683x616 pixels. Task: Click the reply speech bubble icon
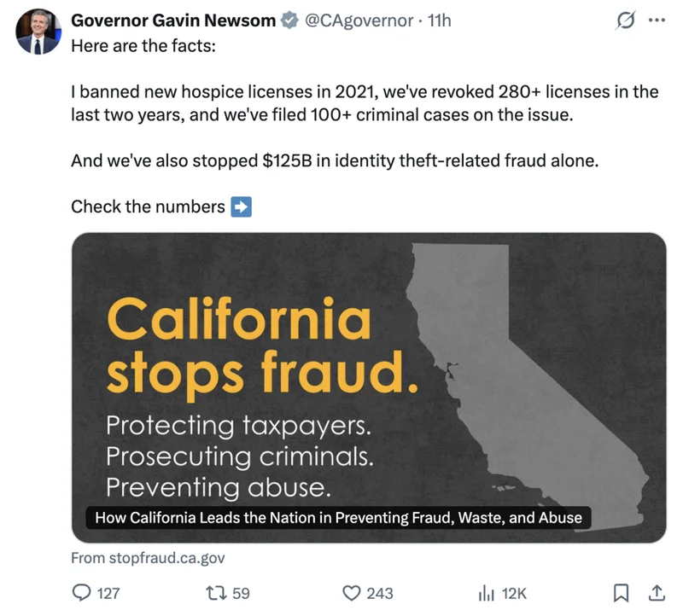pos(82,592)
